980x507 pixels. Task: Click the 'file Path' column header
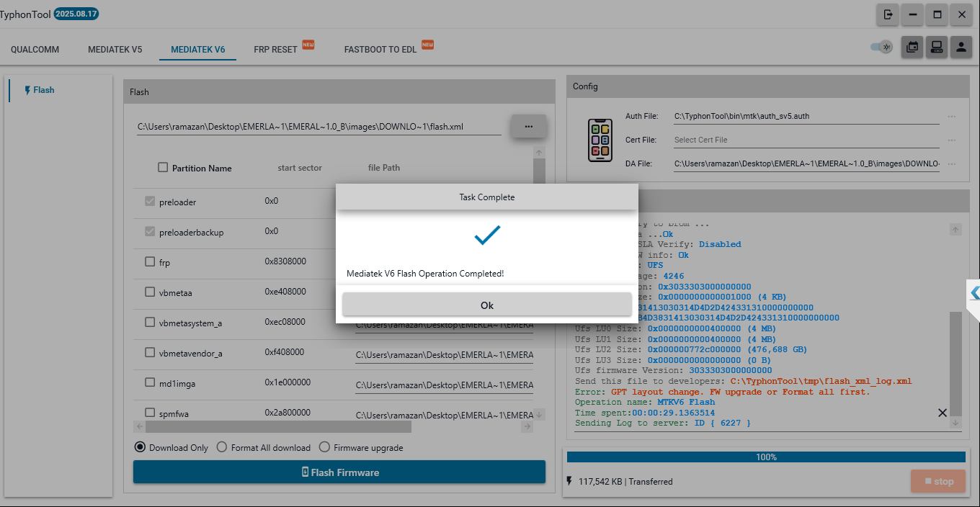click(x=384, y=168)
